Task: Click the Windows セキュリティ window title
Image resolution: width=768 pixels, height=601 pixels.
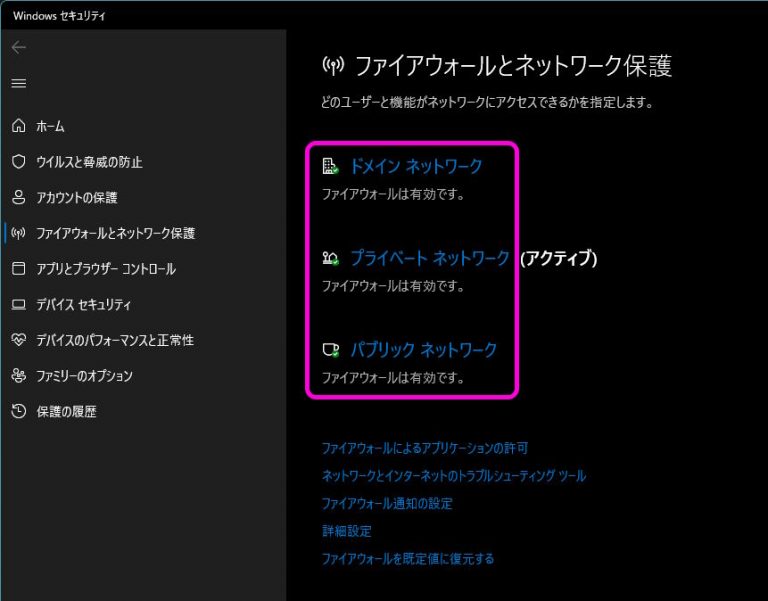Action: pyautogui.click(x=59, y=16)
